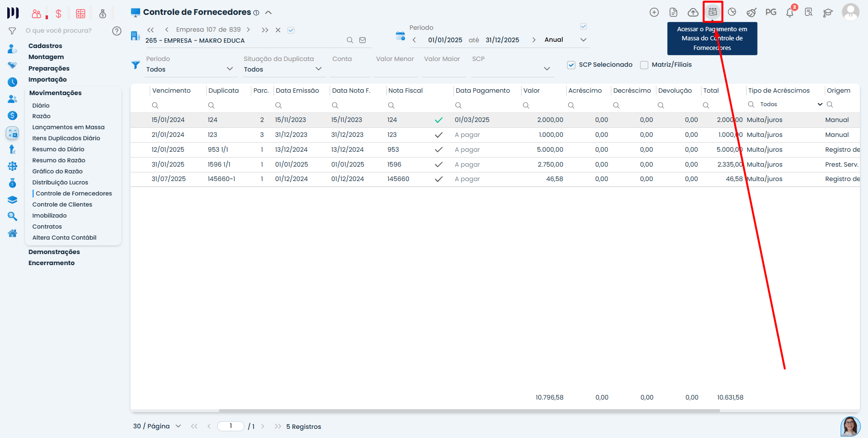
Task: Click the help question mark icon
Action: (117, 31)
